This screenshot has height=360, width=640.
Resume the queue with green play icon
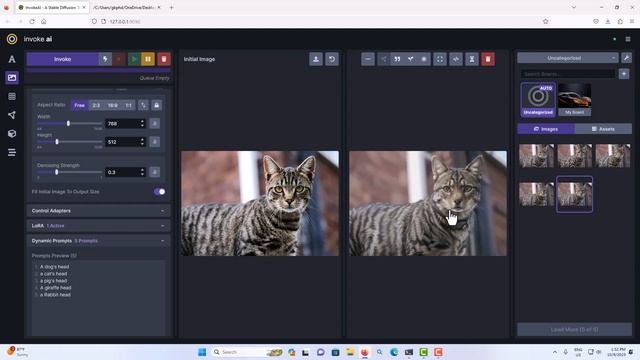(x=133, y=59)
